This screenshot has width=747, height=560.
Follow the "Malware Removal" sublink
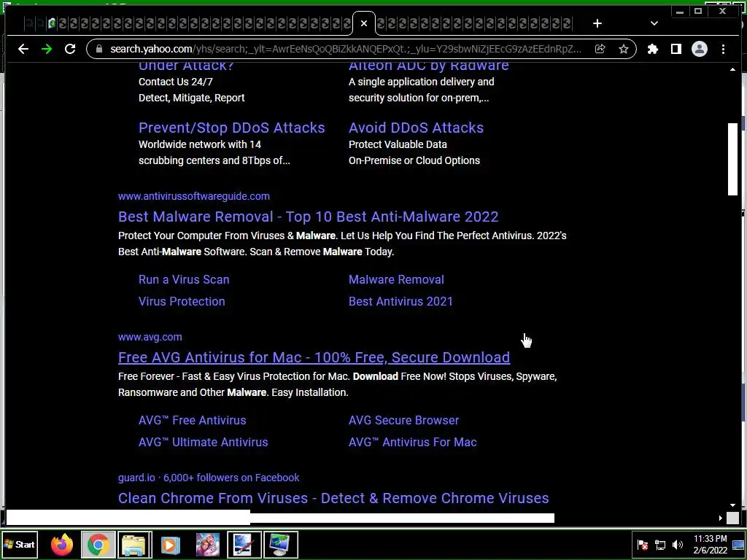(x=396, y=279)
